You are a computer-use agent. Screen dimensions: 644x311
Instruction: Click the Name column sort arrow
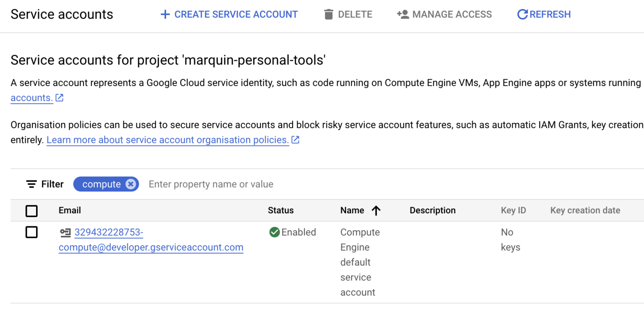click(377, 210)
